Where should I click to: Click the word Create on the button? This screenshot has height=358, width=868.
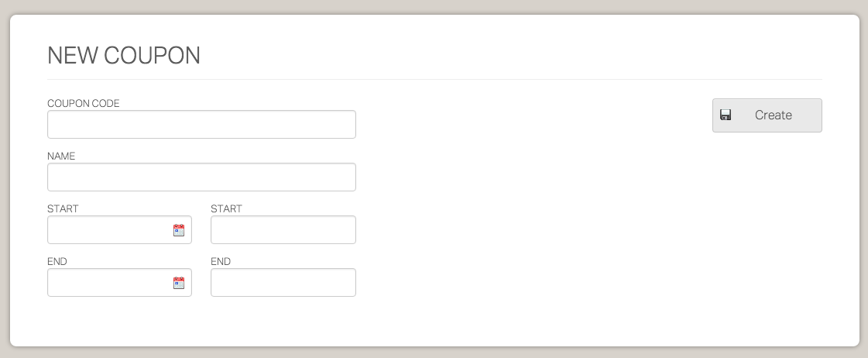pyautogui.click(x=774, y=115)
